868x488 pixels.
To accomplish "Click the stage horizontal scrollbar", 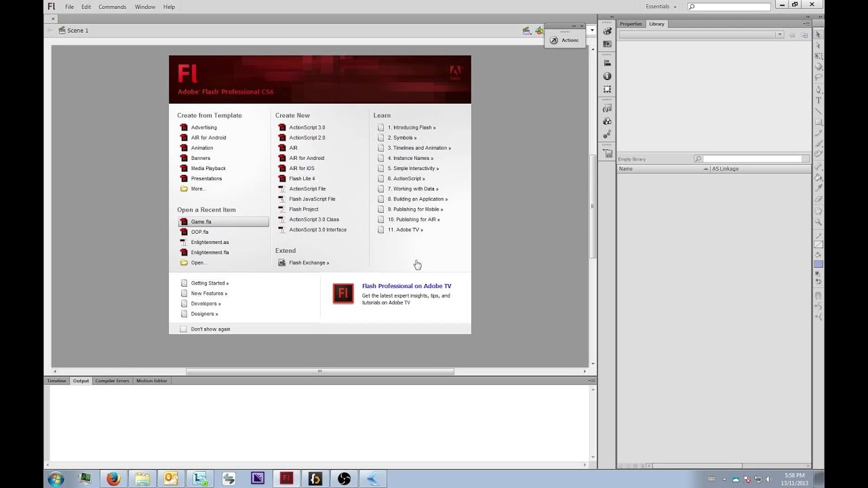I will (x=319, y=371).
